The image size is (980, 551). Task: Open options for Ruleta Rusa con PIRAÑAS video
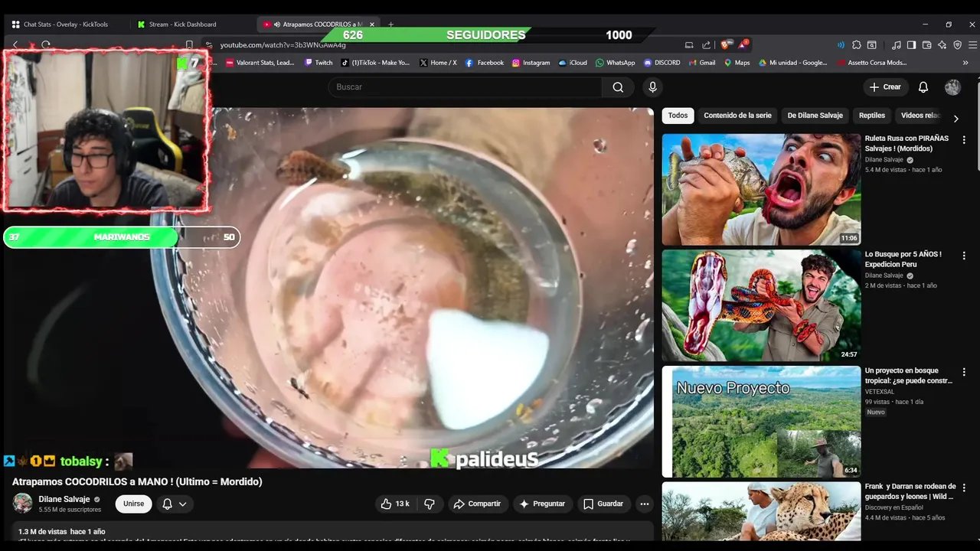(964, 140)
